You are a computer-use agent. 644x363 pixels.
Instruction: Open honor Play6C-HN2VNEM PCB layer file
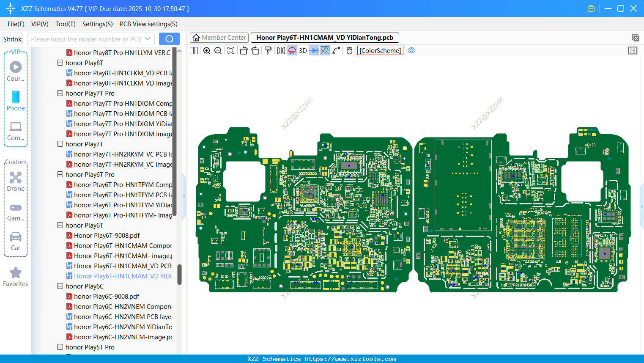(x=119, y=317)
